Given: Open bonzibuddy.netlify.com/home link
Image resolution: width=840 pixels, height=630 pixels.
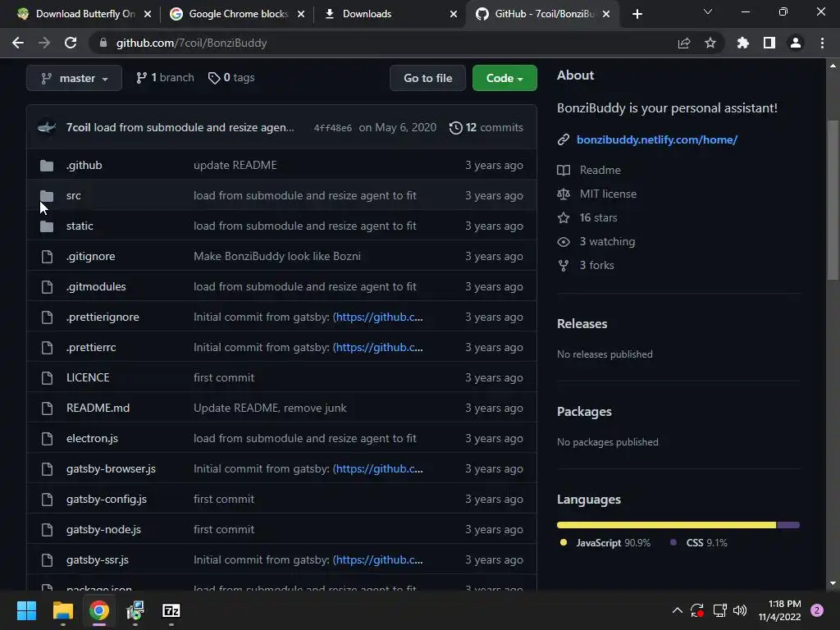Looking at the screenshot, I should pos(657,139).
